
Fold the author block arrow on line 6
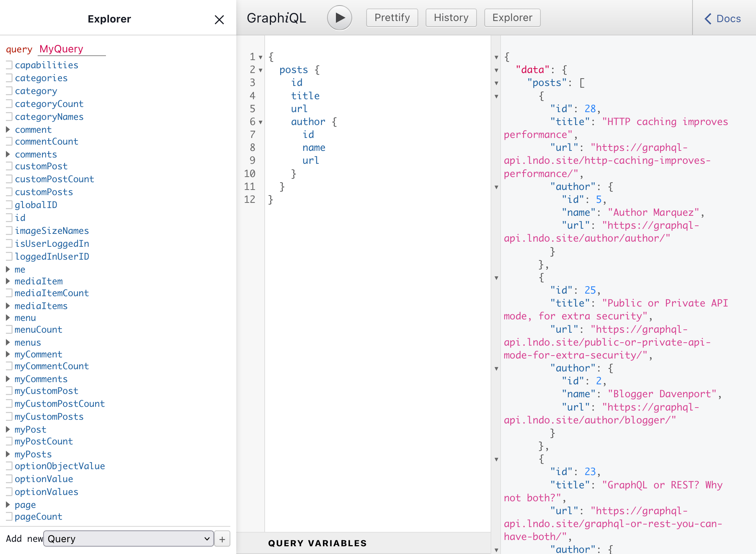[261, 122]
